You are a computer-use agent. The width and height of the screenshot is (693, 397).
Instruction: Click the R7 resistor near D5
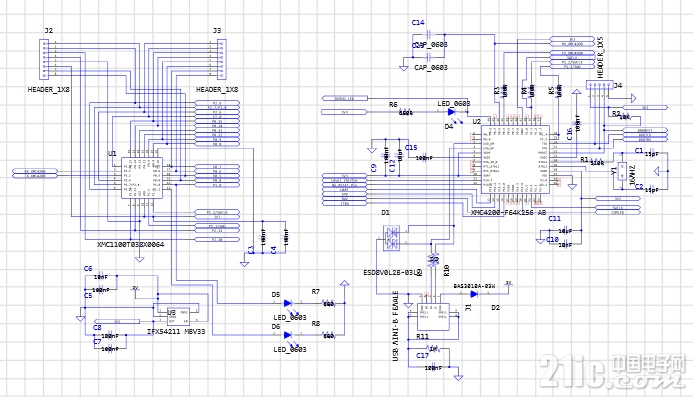328,303
